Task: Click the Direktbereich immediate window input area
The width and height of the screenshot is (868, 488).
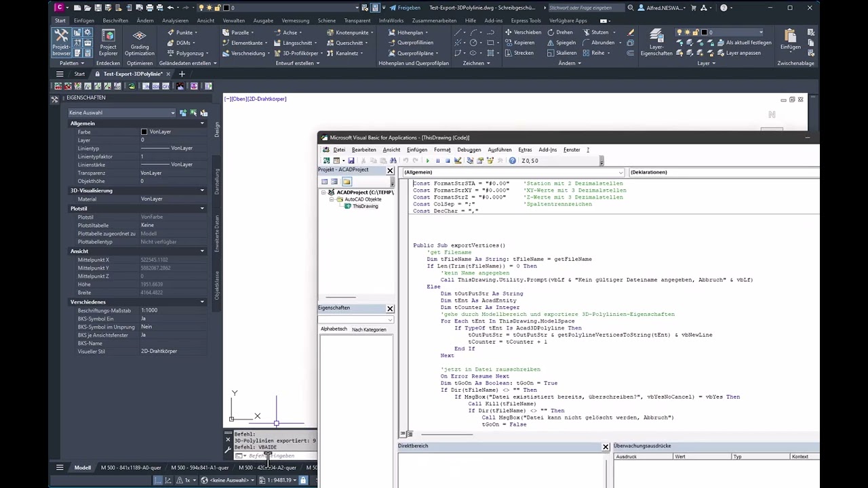Action: tap(502, 469)
